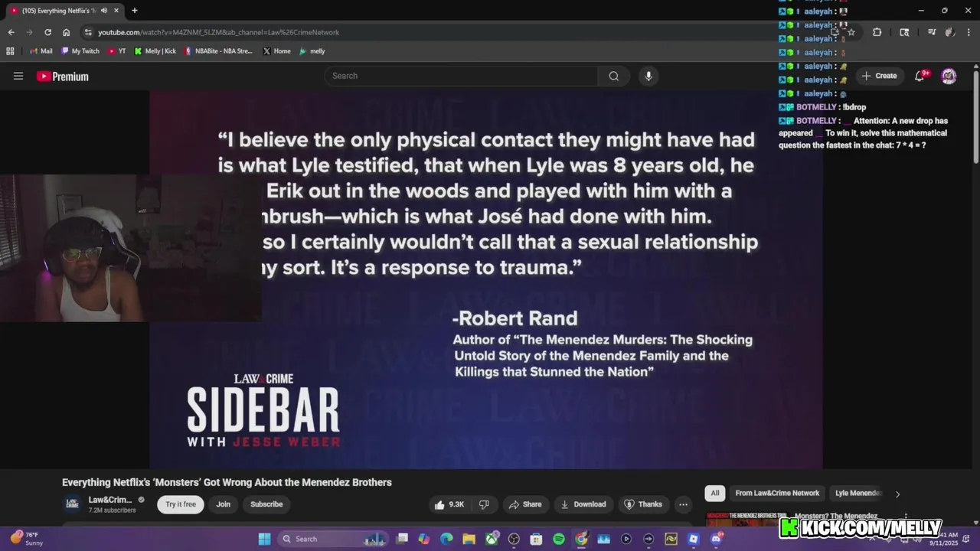The width and height of the screenshot is (980, 551).
Task: Open the Create button
Action: (879, 76)
